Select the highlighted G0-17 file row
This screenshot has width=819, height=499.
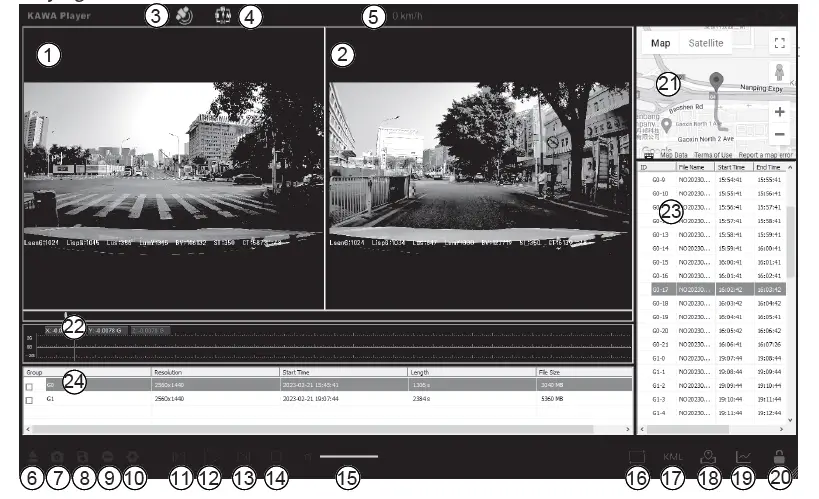(718, 289)
